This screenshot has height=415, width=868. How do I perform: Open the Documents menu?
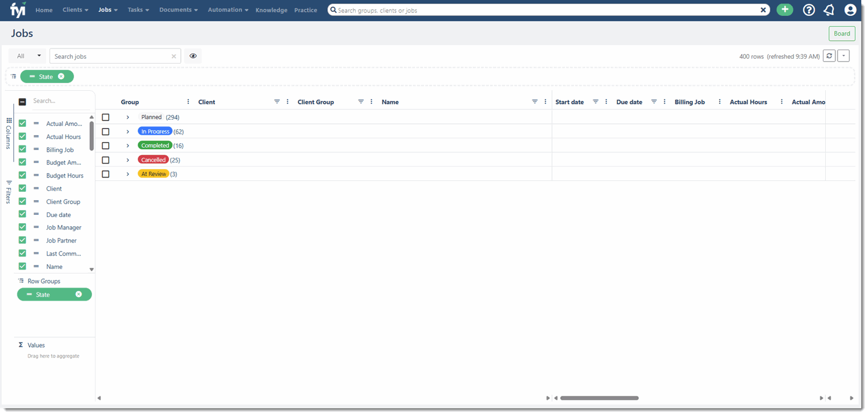pos(179,10)
